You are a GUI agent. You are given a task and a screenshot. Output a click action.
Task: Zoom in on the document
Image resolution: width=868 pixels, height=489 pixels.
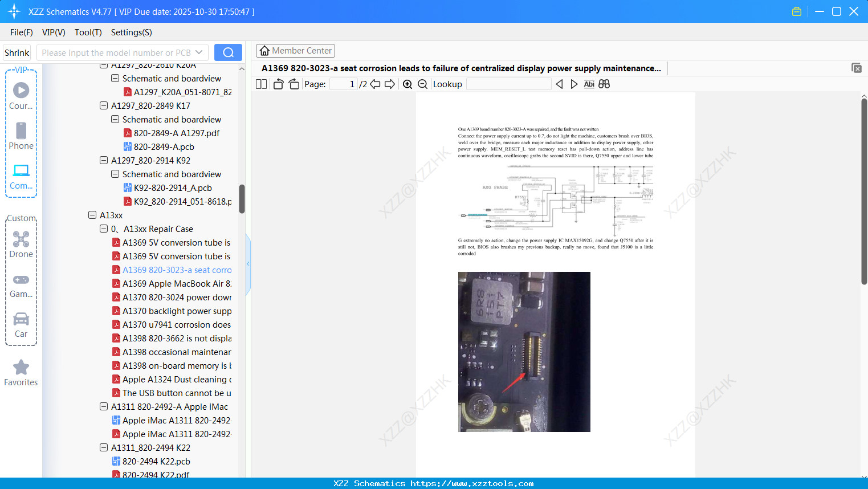pyautogui.click(x=407, y=84)
